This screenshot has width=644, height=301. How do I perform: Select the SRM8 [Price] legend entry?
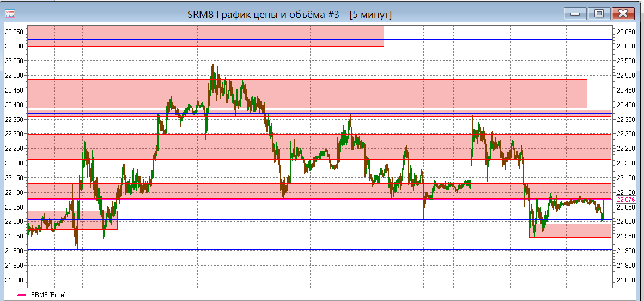click(42, 295)
